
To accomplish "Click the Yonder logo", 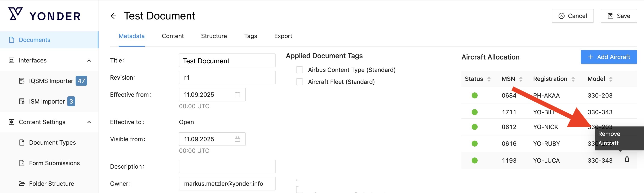I will (x=45, y=15).
